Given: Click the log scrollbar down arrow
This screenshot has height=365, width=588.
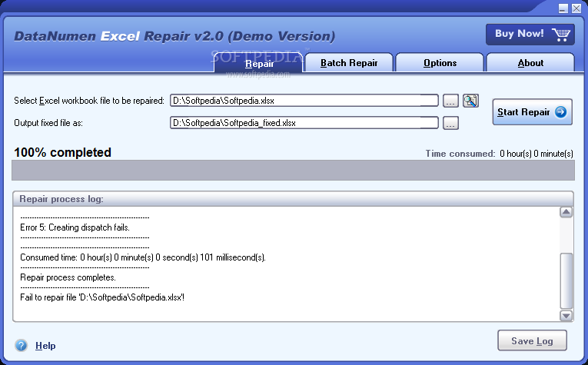Looking at the screenshot, I should coord(566,316).
